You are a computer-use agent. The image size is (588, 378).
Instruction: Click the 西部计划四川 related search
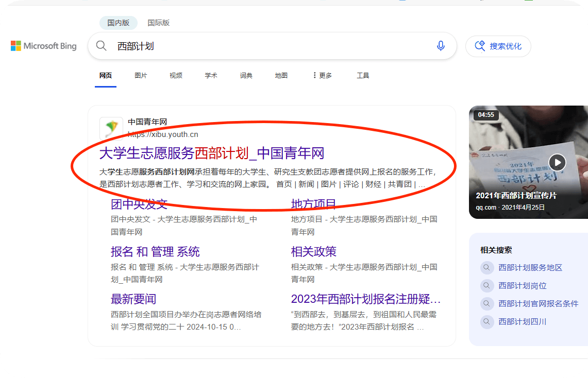point(523,322)
